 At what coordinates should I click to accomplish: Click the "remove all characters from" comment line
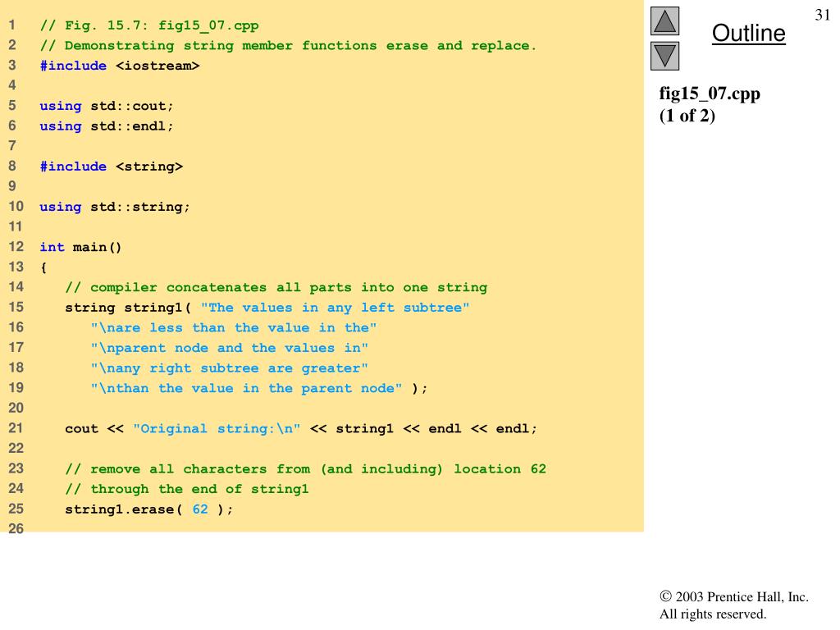click(305, 469)
